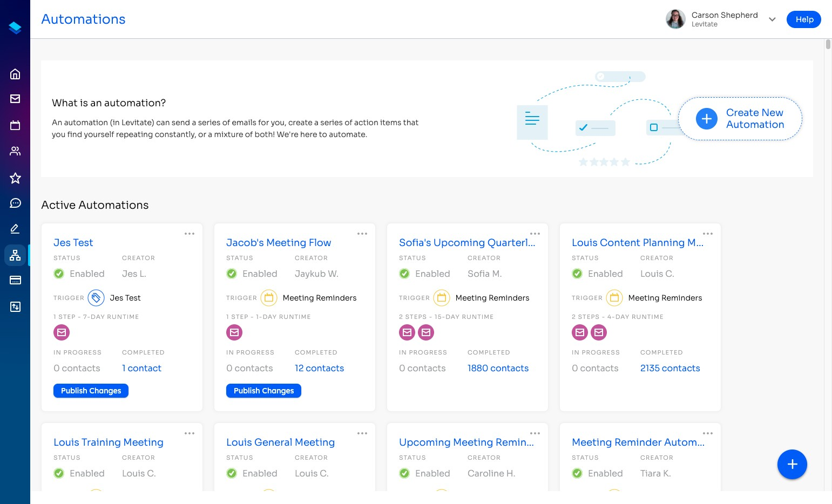Click the floating blue plus button

coord(792,464)
